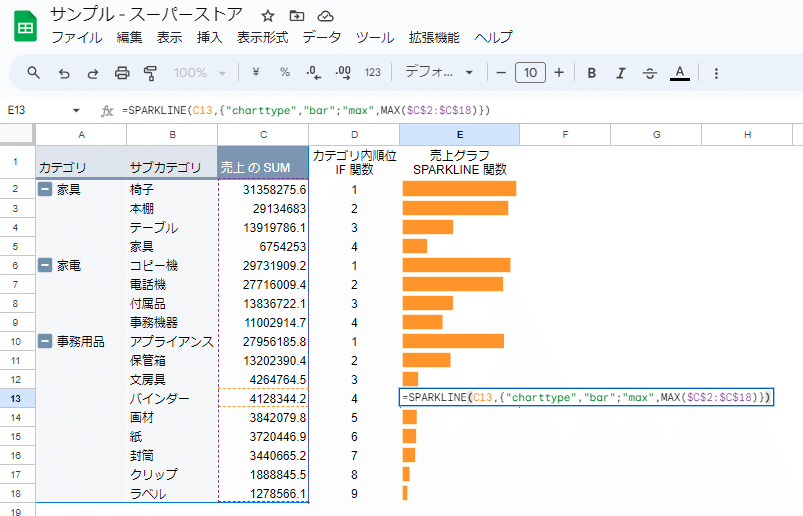Select column E header
Viewport: 803px width, 516px height.
459,135
